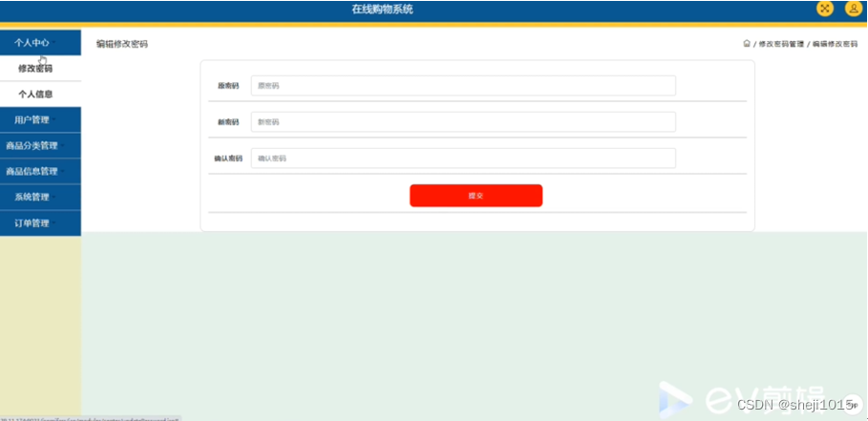Select the 编辑修改密码 breadcrumb text

835,44
